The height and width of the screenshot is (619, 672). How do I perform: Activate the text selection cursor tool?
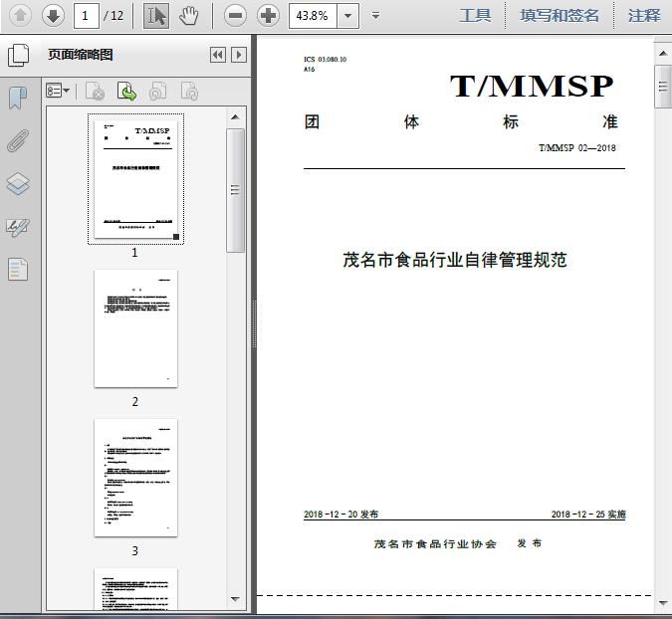(x=156, y=16)
